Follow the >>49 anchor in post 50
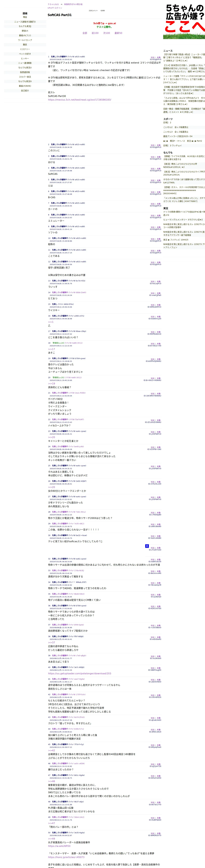This screenshot has height=868, width=205. coord(51,839)
